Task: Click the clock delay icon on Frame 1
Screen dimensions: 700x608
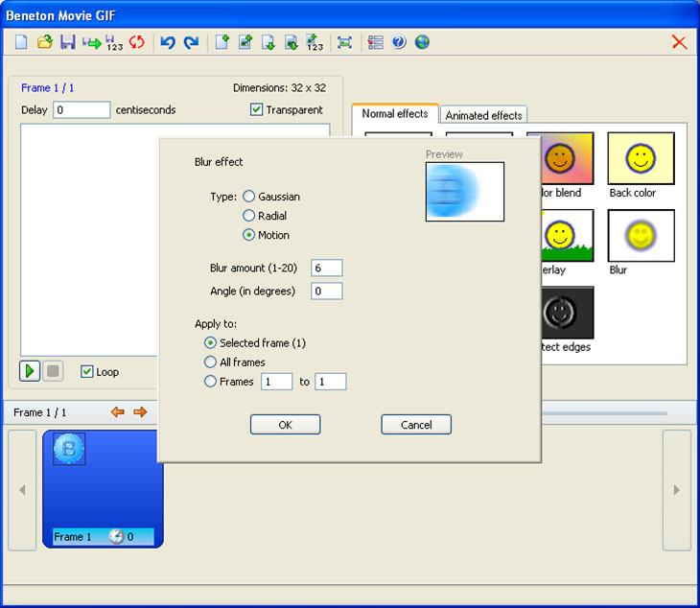Action: pos(117,536)
